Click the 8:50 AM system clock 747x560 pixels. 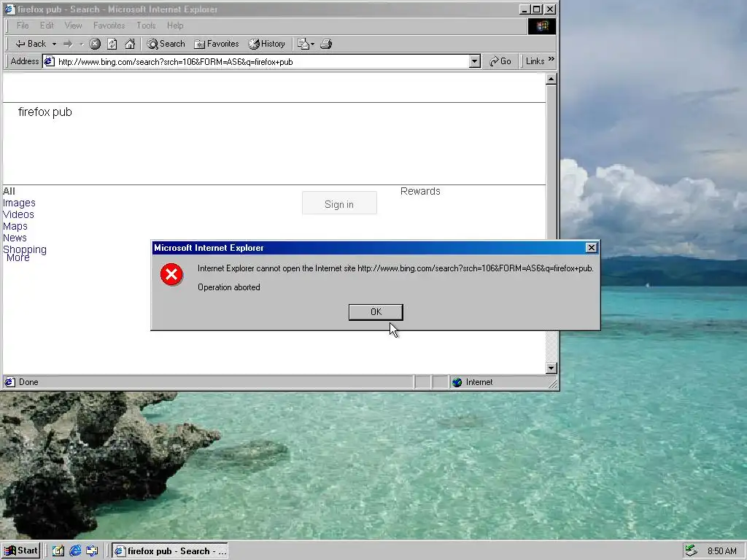coord(721,551)
